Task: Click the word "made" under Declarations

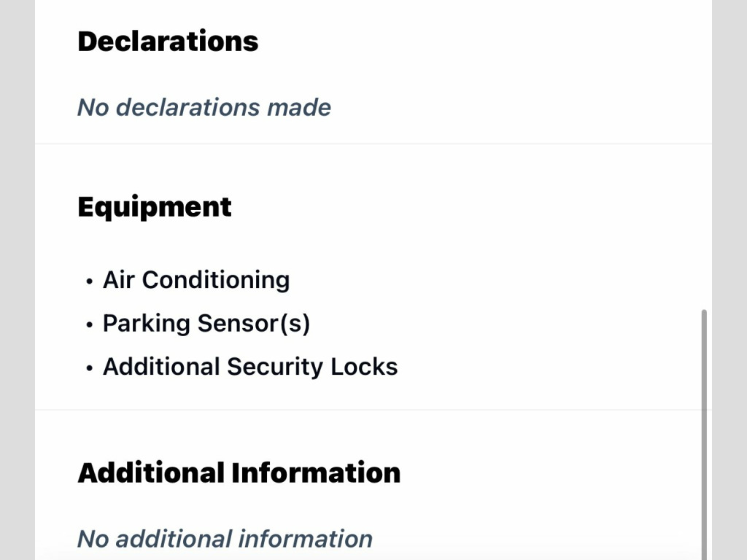Action: tap(299, 107)
